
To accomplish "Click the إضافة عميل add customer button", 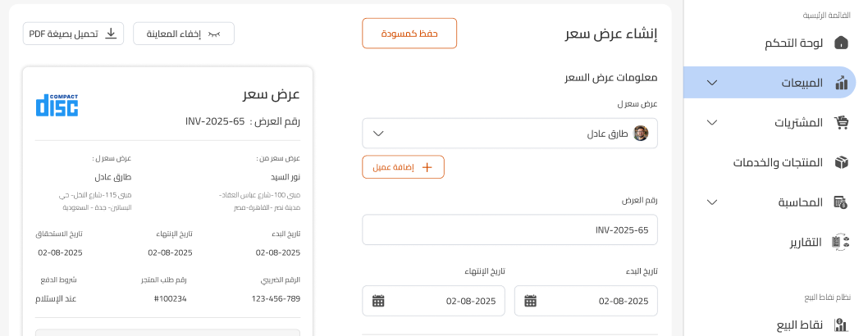I will pyautogui.click(x=403, y=167).
